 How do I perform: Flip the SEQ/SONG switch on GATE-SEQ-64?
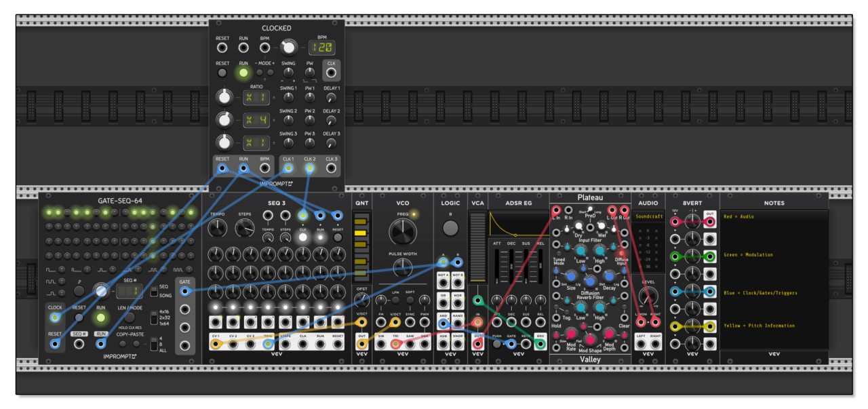coord(154,290)
